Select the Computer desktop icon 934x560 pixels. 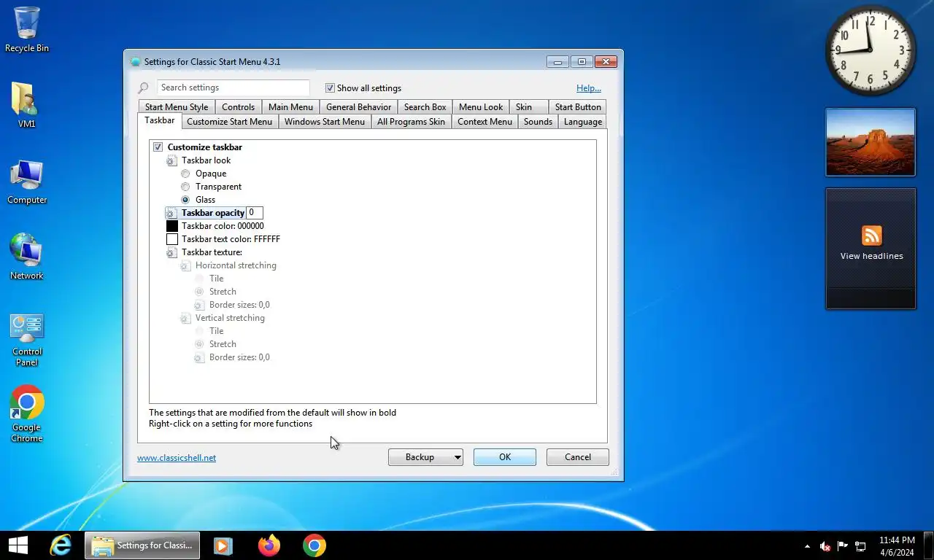click(x=27, y=182)
